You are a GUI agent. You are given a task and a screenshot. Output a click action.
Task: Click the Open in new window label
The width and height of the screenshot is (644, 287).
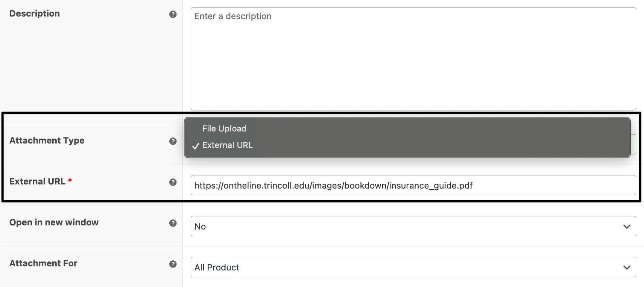[54, 222]
